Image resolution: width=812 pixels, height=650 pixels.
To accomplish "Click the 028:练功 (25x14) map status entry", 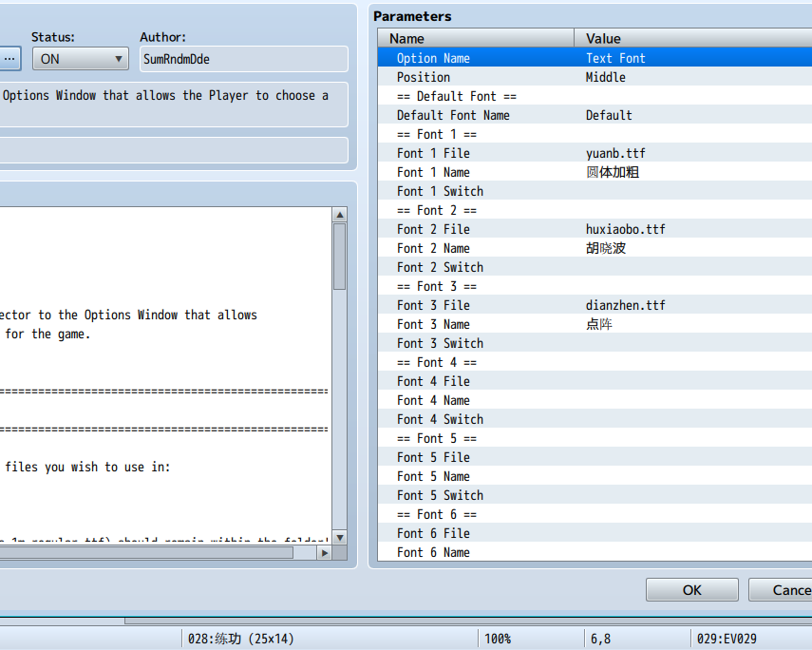I will (x=241, y=639).
